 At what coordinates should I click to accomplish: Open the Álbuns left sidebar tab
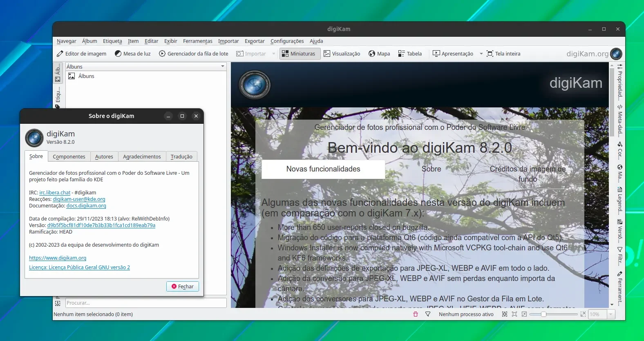click(x=58, y=72)
